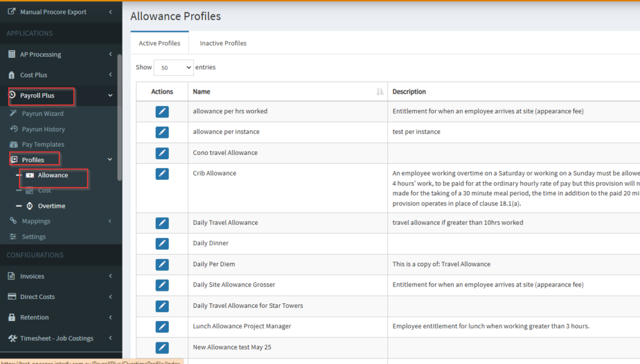Image resolution: width=640 pixels, height=364 pixels.
Task: Click edit icon for Cono travel Allowance
Action: [162, 153]
